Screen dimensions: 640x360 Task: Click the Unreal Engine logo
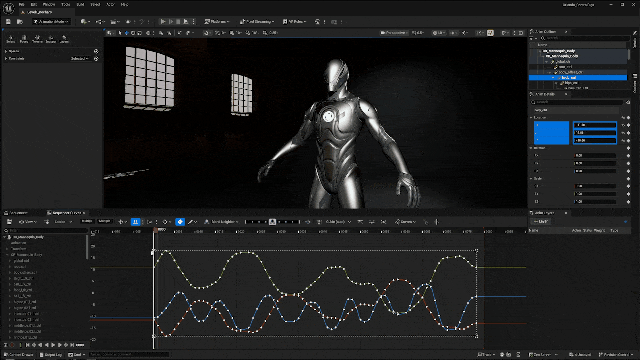(9, 8)
